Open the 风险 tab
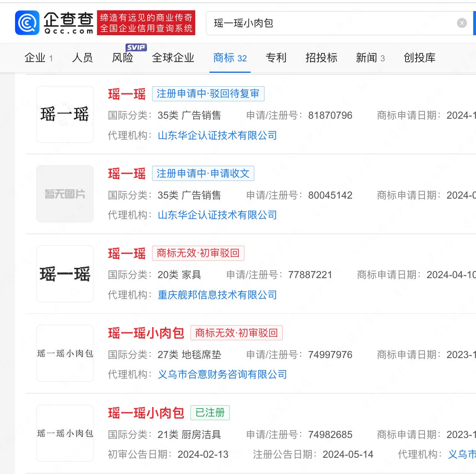Image resolution: width=476 pixels, height=474 pixels. click(122, 58)
